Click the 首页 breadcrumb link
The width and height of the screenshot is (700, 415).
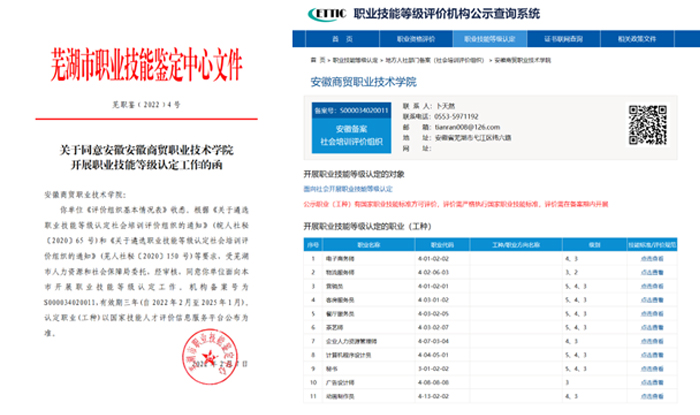click(318, 60)
